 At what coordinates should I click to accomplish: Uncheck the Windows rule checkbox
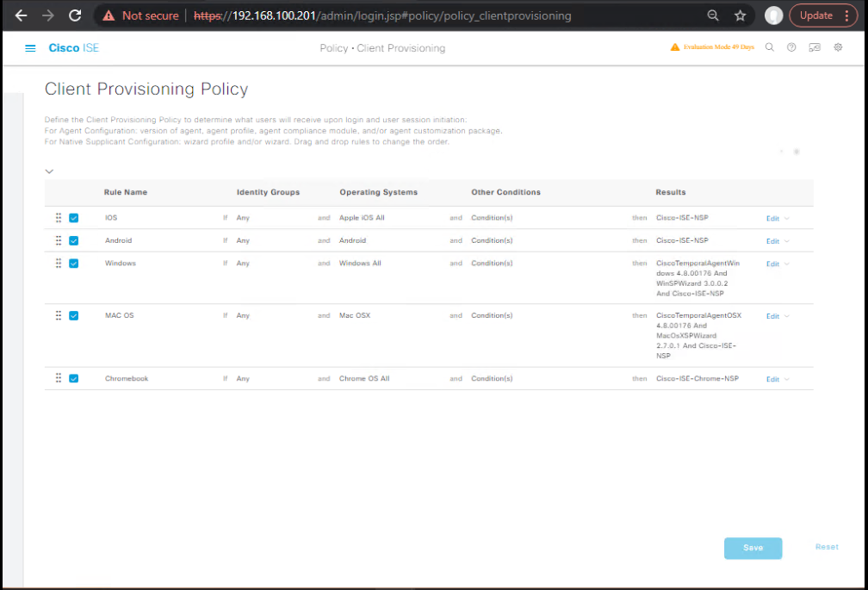[74, 264]
